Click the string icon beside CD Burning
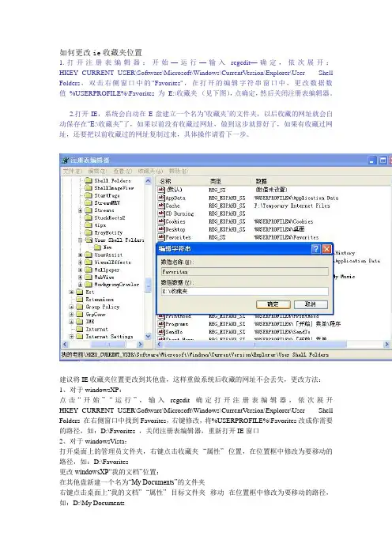 [161, 213]
